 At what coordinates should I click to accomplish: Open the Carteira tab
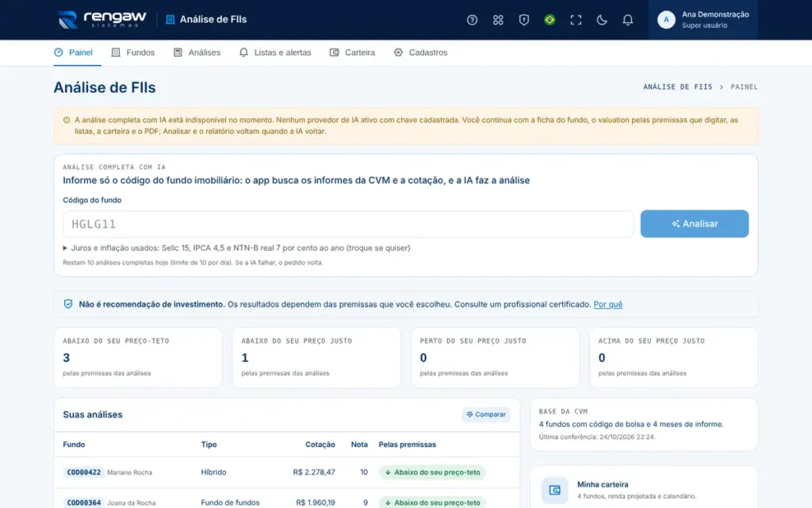tap(352, 52)
